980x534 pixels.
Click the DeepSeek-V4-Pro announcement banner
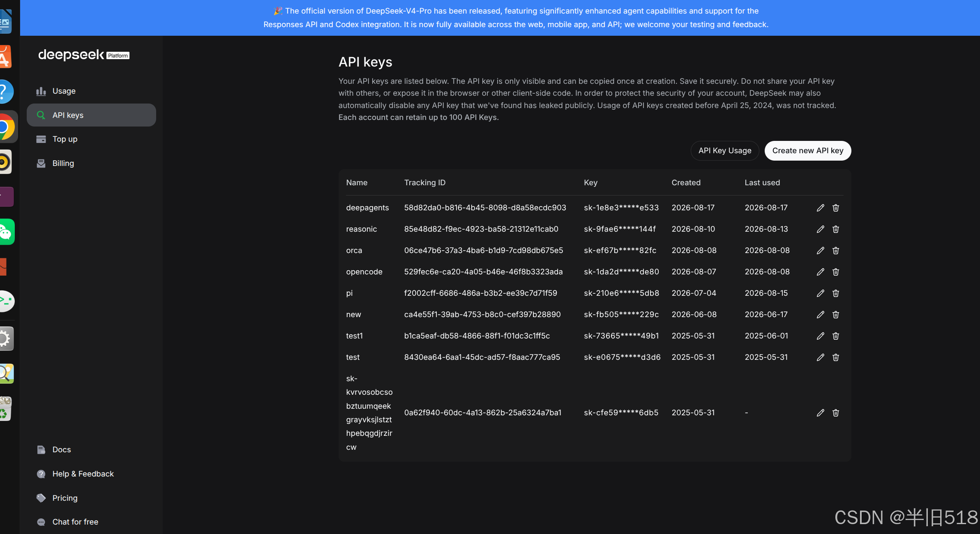[500, 18]
